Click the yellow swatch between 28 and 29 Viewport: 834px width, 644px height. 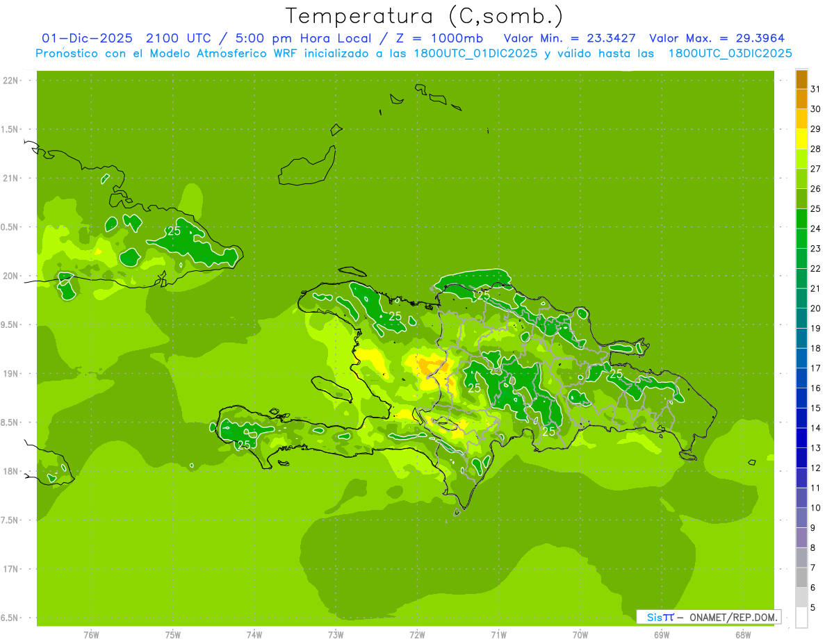[x=801, y=139]
